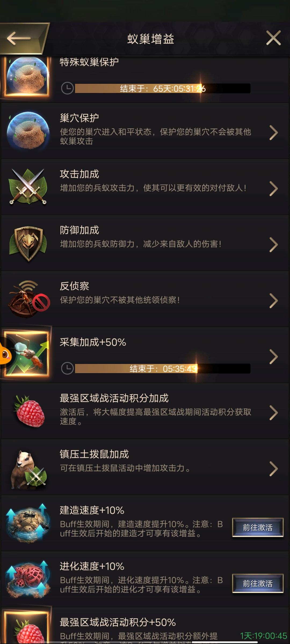The image size is (290, 644).
Task: Tap the 建造速度+10% nest icon
Action: pyautogui.click(x=28, y=524)
